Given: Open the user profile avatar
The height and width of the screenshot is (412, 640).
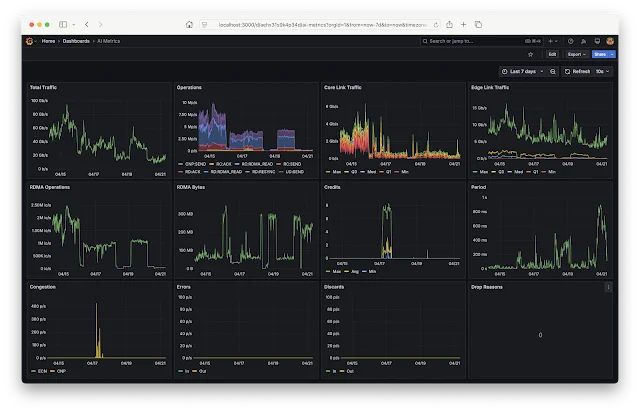Looking at the screenshot, I should pyautogui.click(x=610, y=41).
